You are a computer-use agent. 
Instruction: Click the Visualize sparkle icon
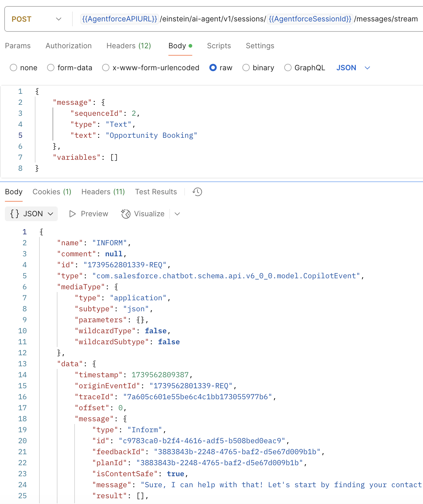pos(126,214)
